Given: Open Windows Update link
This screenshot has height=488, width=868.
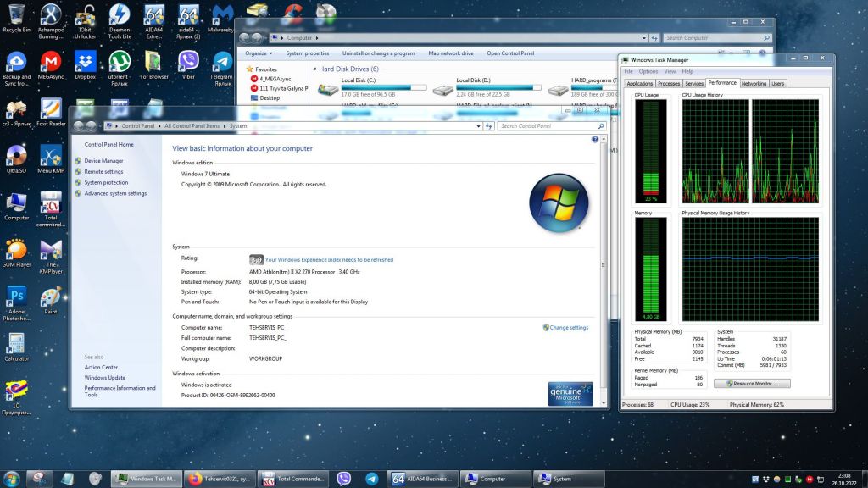Looking at the screenshot, I should point(104,378).
